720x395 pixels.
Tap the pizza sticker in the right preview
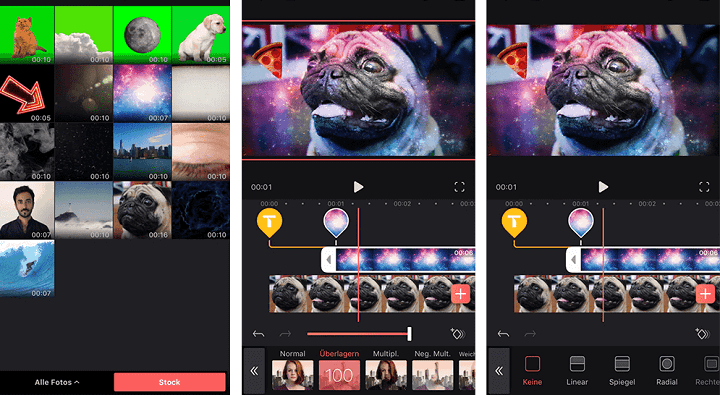[x=513, y=61]
